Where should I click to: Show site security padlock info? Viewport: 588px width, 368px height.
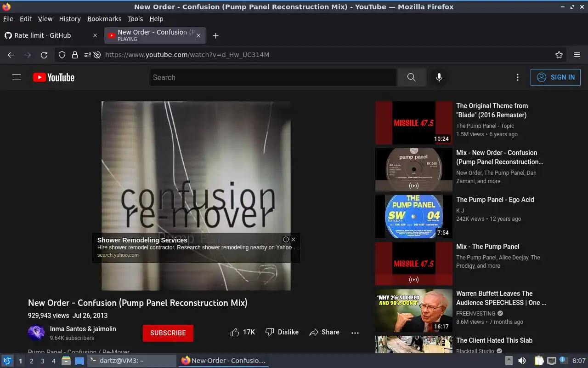coord(75,55)
